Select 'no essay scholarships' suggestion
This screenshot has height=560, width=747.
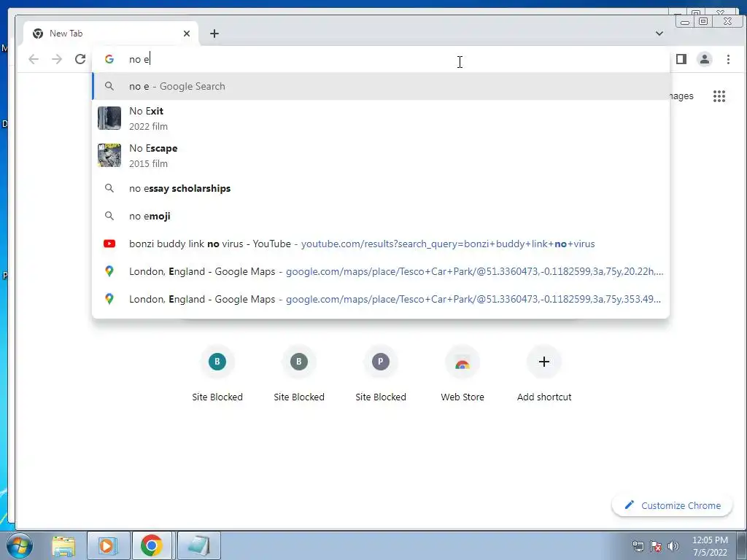pyautogui.click(x=381, y=189)
